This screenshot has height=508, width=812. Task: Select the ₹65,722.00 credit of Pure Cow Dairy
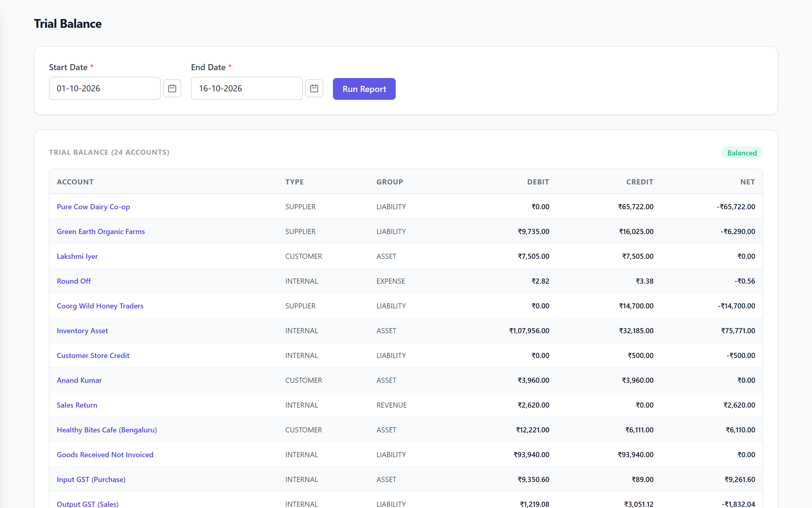[636, 207]
